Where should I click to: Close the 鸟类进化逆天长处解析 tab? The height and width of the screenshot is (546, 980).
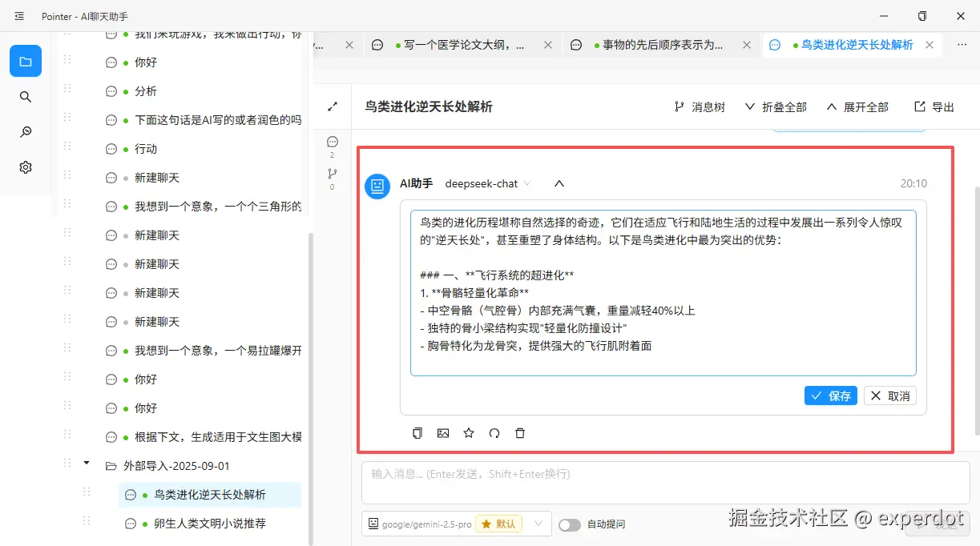pyautogui.click(x=930, y=46)
